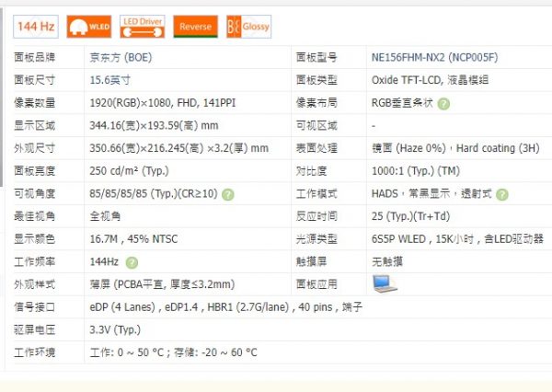Select the 全视角 best viewing angle value
This screenshot has width=552, height=392.
tap(105, 216)
